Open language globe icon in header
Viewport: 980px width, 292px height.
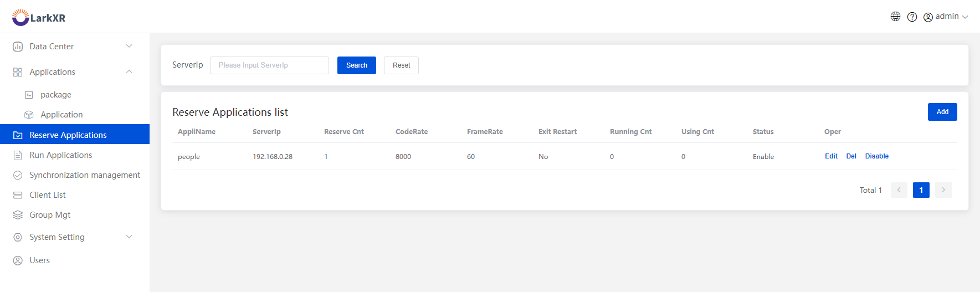[x=895, y=17]
